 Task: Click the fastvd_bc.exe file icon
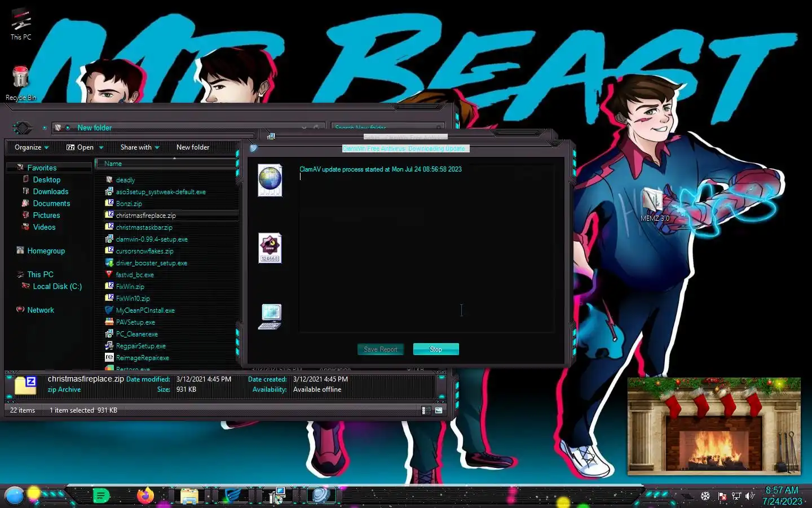[x=109, y=274]
